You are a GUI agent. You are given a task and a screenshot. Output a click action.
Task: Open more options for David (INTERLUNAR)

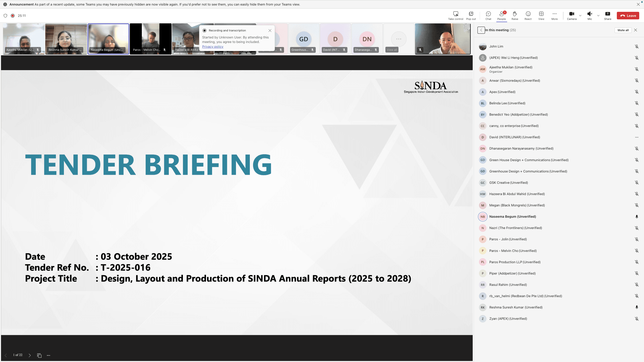point(637,137)
